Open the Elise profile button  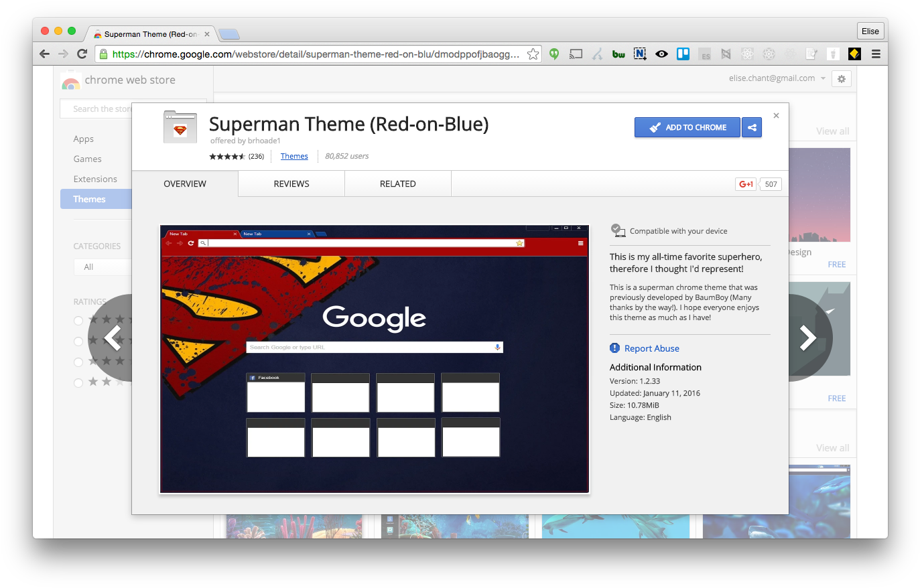[870, 31]
